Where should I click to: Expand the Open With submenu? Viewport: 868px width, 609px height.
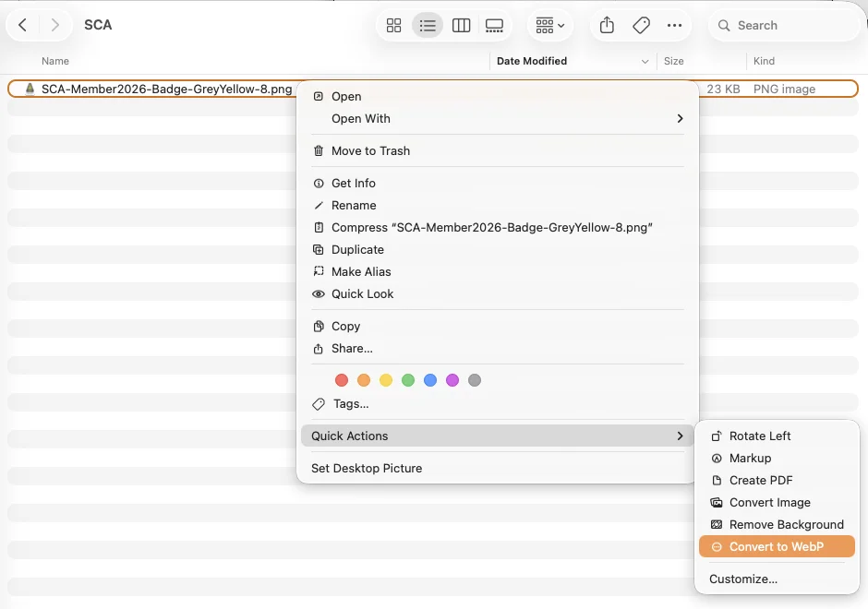[361, 118]
